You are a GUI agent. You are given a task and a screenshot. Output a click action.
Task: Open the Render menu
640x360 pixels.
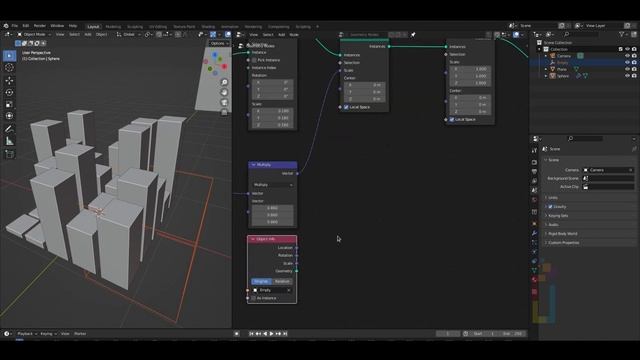[x=40, y=26]
